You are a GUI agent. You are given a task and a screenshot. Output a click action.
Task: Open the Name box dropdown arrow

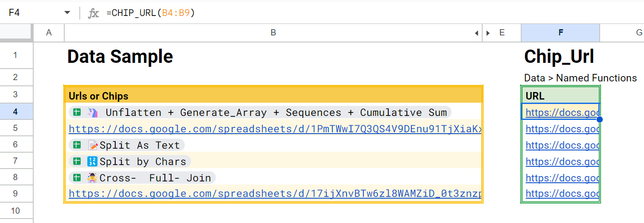coord(67,13)
